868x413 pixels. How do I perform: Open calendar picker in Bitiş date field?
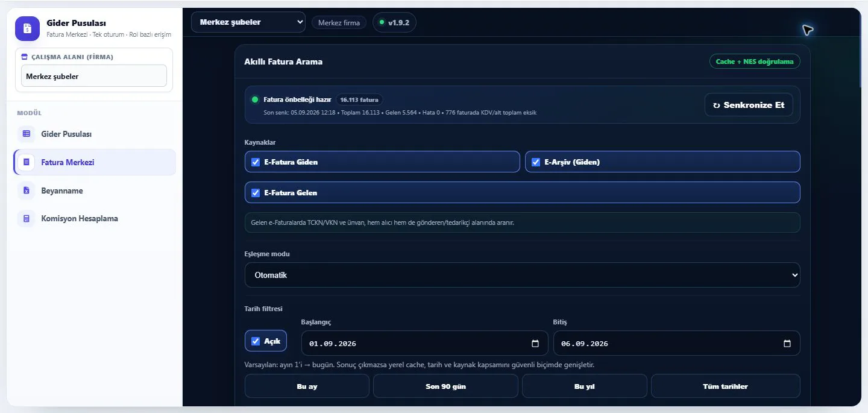787,344
